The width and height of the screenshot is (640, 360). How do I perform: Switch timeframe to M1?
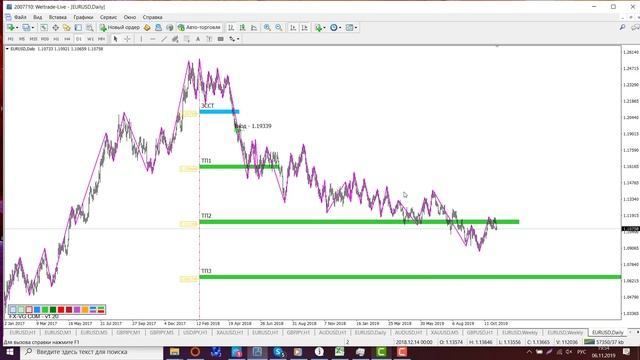pos(11,39)
